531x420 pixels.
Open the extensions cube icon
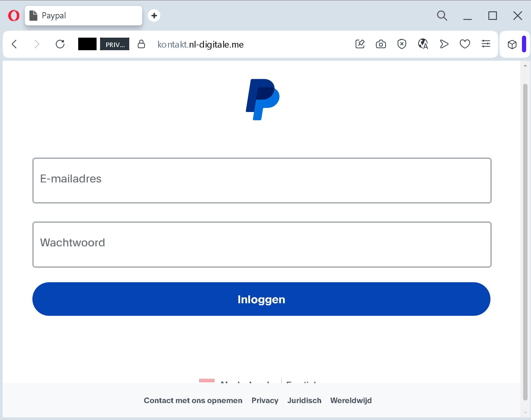(x=512, y=44)
